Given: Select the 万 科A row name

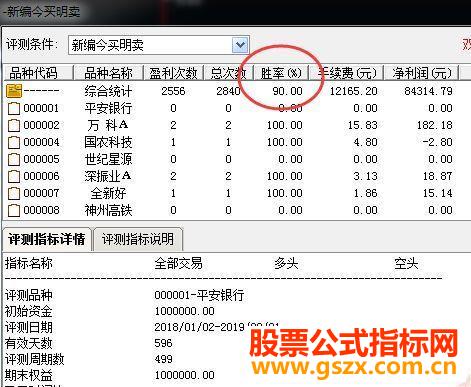Looking at the screenshot, I should tap(108, 125).
